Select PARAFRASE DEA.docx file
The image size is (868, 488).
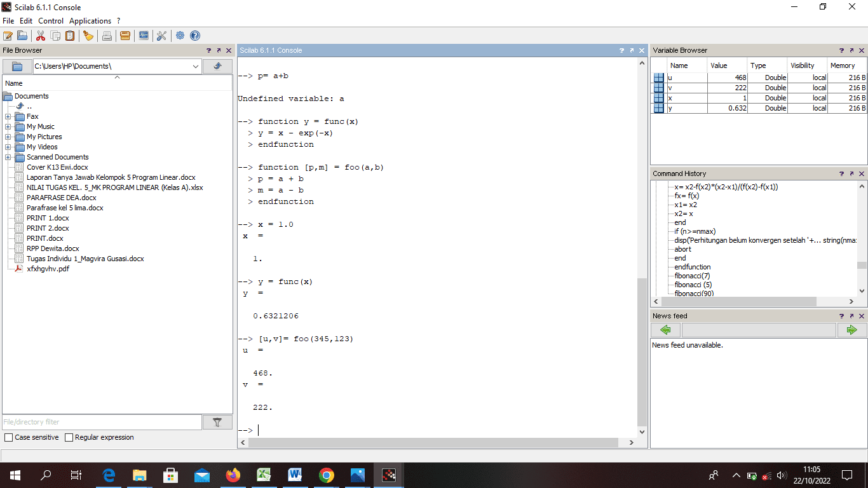(62, 198)
